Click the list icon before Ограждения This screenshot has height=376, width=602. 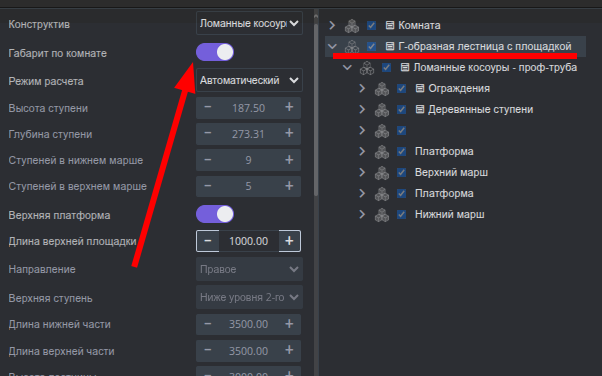point(420,88)
